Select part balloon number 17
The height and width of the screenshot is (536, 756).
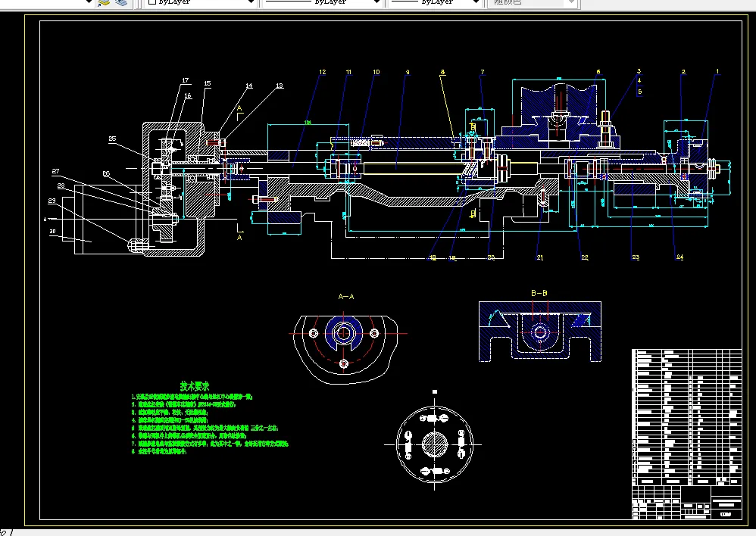[x=186, y=80]
